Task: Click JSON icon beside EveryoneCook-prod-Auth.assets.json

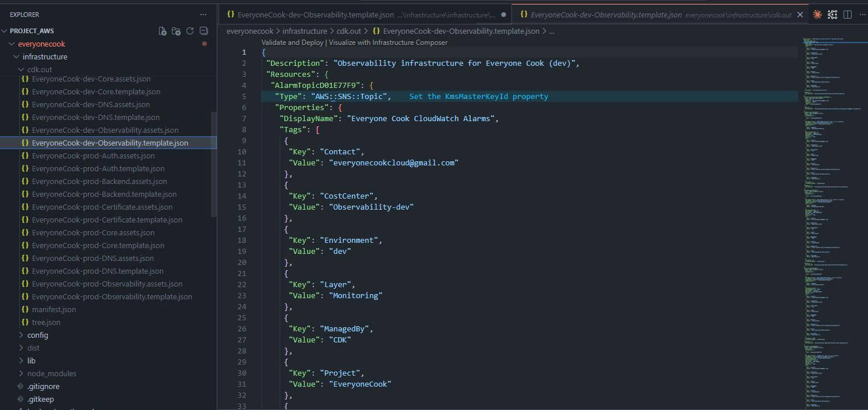Action: (x=25, y=155)
